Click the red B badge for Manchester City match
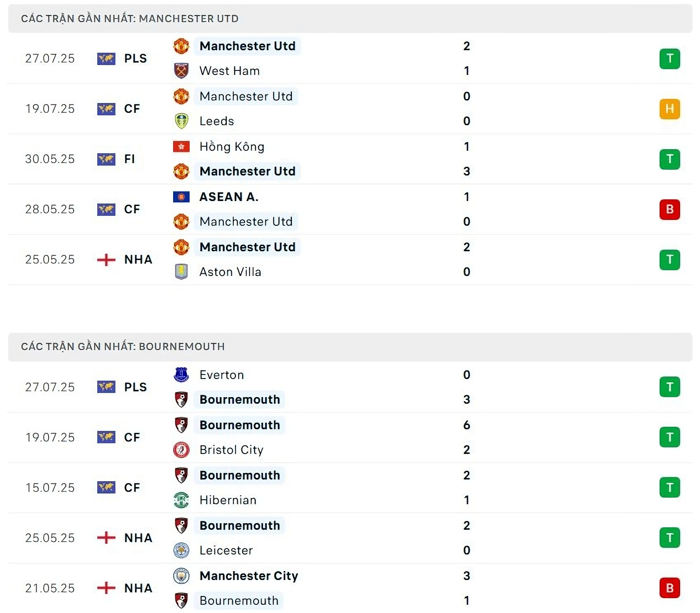700x613 pixels. click(669, 588)
